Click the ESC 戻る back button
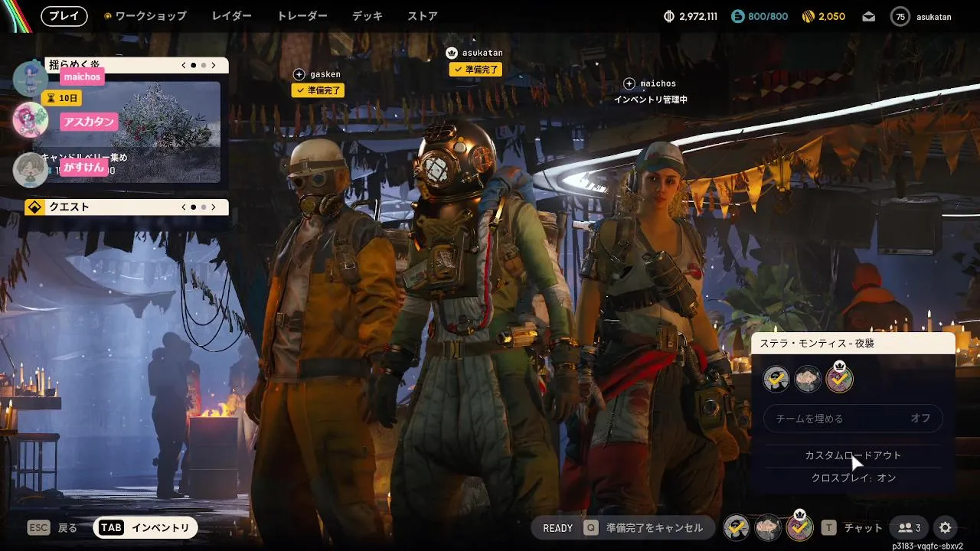Screen dimensions: 980x551 point(52,528)
